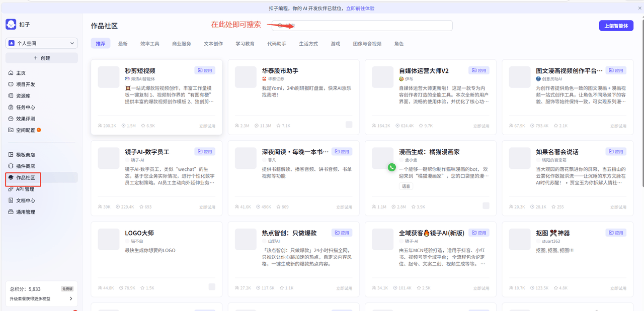The height and width of the screenshot is (311, 644).
Task: Click the 上架智能体 button
Action: click(x=616, y=26)
